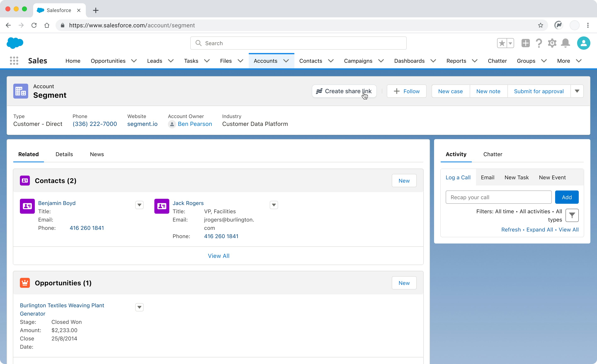Select the Email activity tab
The height and width of the screenshot is (364, 597).
tap(488, 177)
